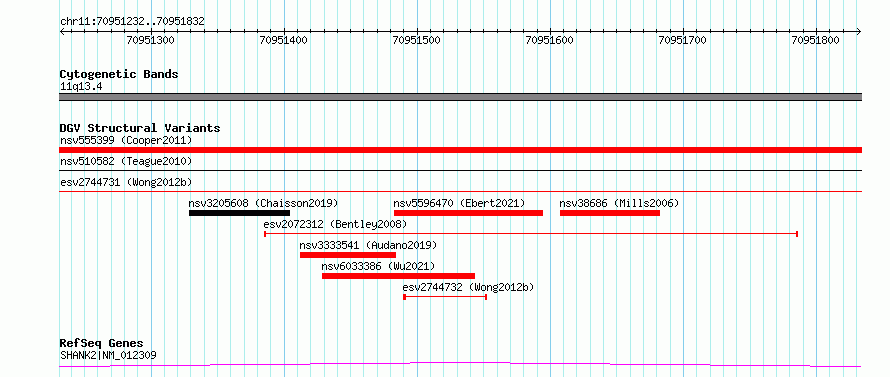This screenshot has height=377, width=890.
Task: Click ruler position label 70951600
Action: click(x=549, y=40)
